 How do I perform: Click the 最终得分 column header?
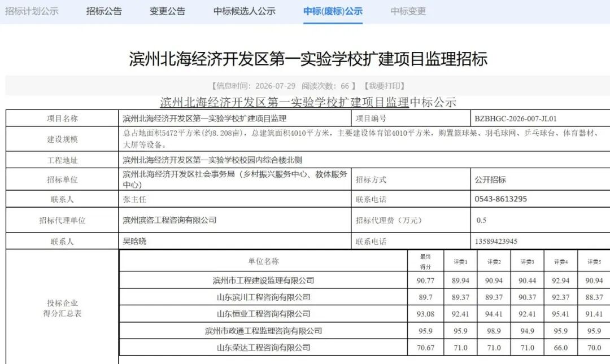pyautogui.click(x=426, y=261)
